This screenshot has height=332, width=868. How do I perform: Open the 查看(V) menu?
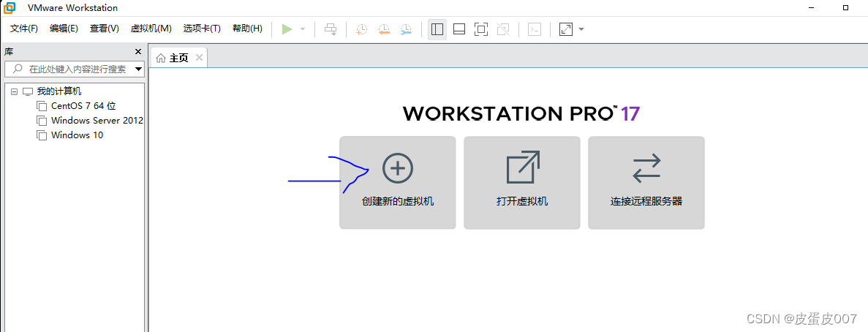(105, 29)
